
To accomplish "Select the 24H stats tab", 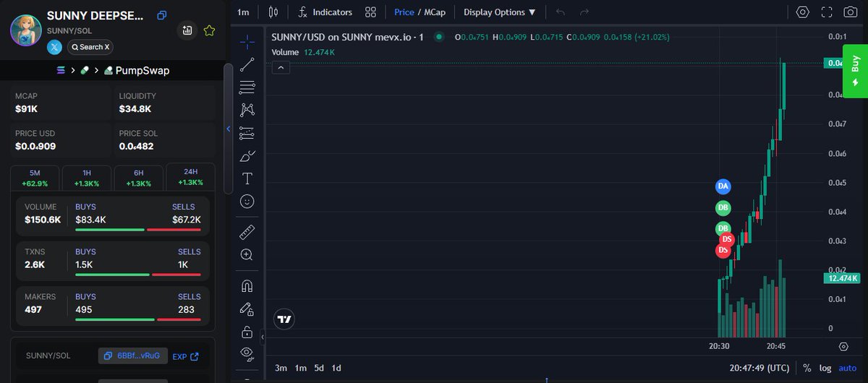I will (190, 178).
